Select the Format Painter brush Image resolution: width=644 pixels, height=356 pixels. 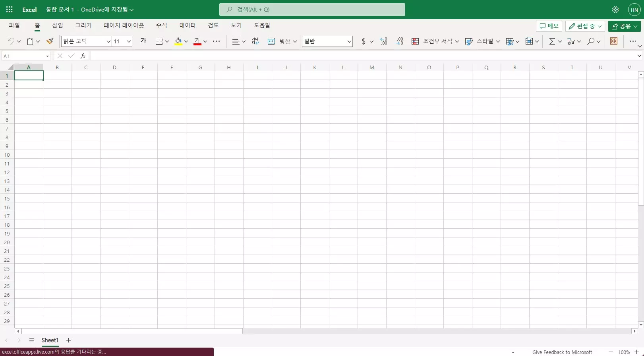50,41
